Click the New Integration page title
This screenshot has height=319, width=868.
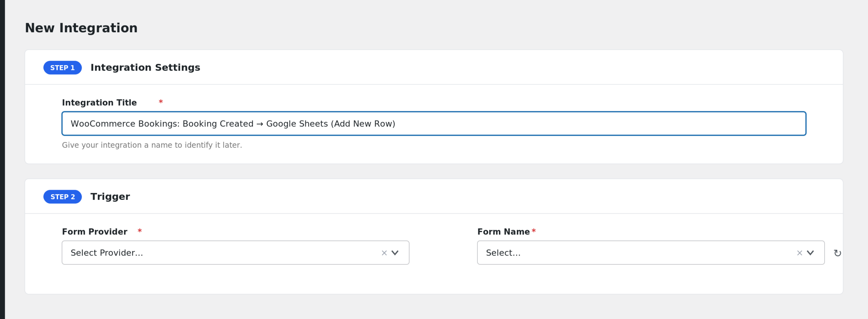pyautogui.click(x=81, y=28)
